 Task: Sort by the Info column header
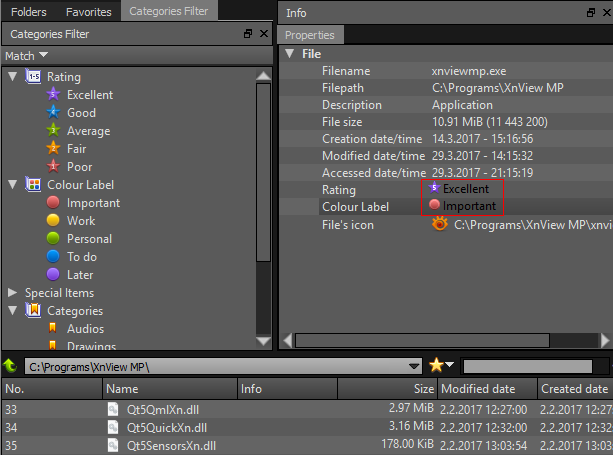[287, 389]
